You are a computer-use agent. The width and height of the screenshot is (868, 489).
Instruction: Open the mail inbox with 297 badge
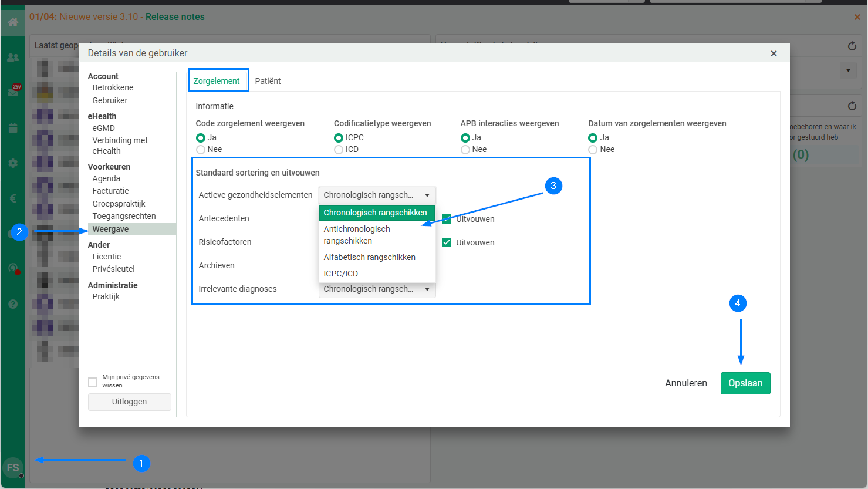click(13, 92)
